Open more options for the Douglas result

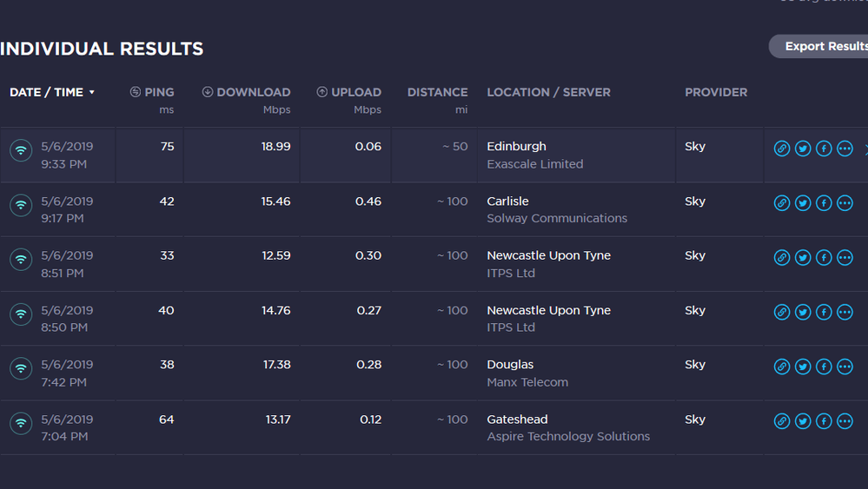coord(845,367)
